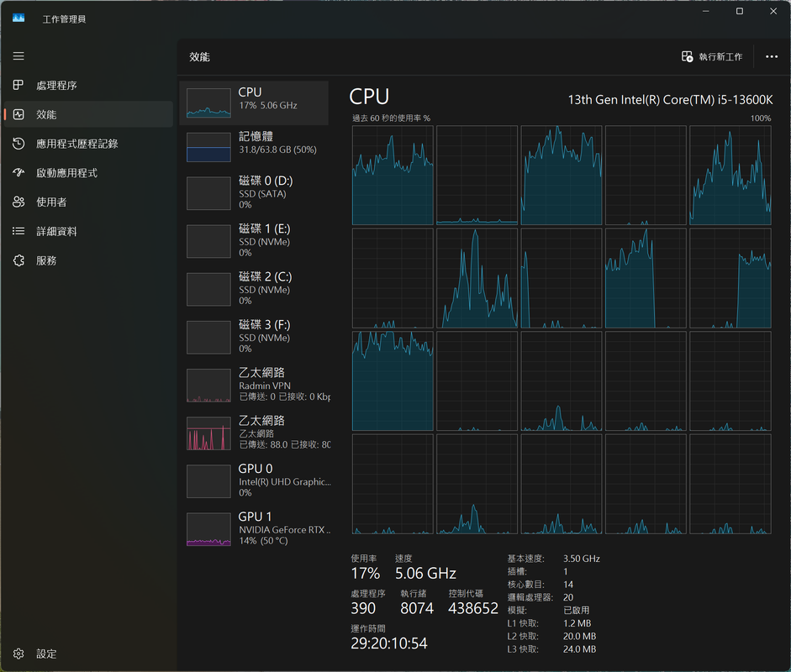Click the 啟動應用程式 gauge icon
This screenshot has height=672, width=791.
coord(18,173)
